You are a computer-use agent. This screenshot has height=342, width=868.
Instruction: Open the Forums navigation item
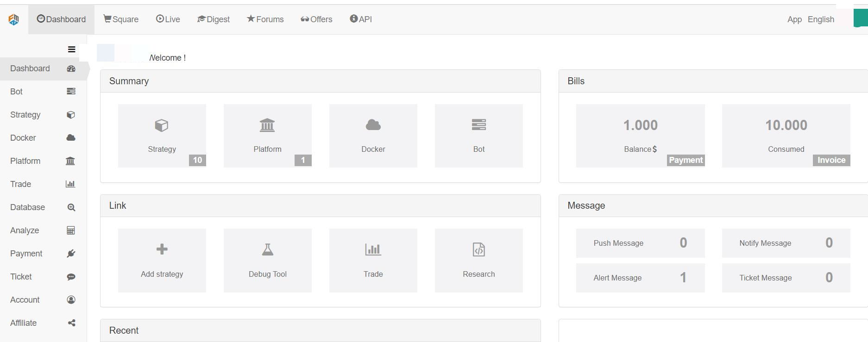(265, 19)
